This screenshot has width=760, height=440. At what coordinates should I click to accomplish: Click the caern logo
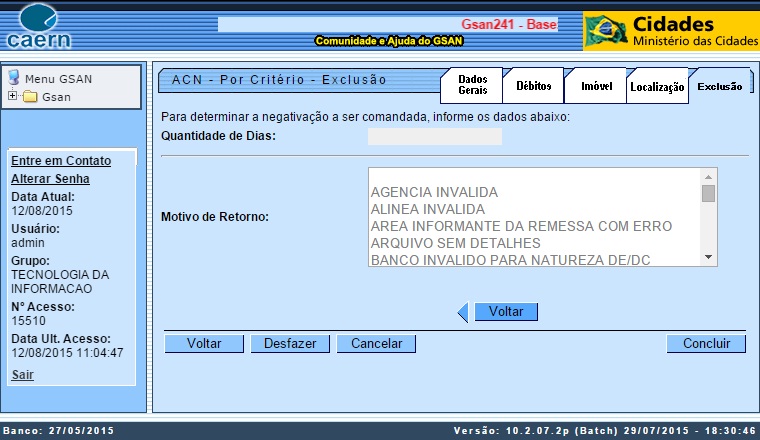pyautogui.click(x=39, y=27)
